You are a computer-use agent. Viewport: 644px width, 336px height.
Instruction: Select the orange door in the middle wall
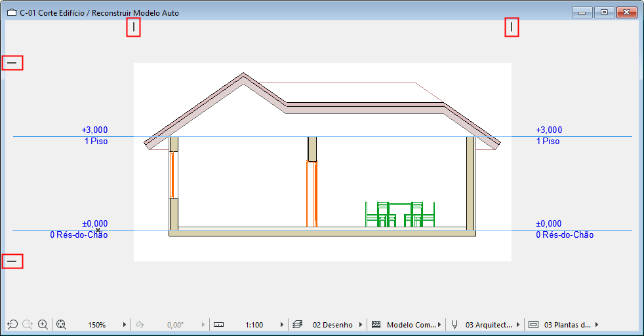pos(312,194)
